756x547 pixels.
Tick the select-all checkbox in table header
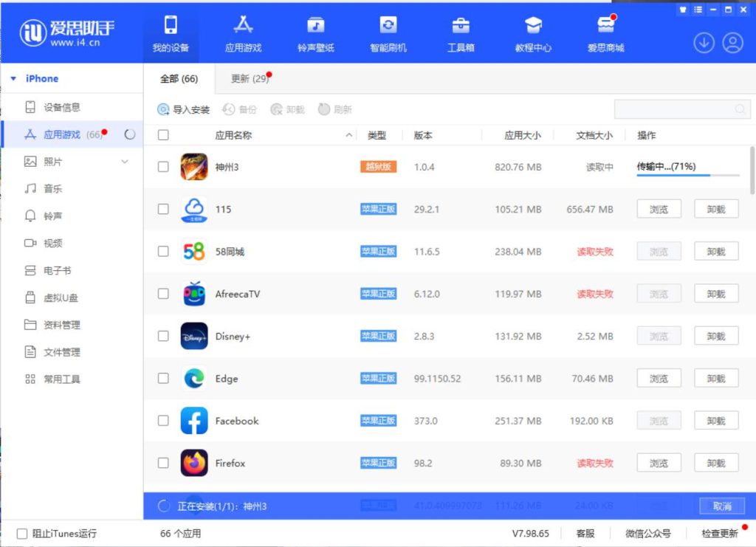tap(163, 135)
